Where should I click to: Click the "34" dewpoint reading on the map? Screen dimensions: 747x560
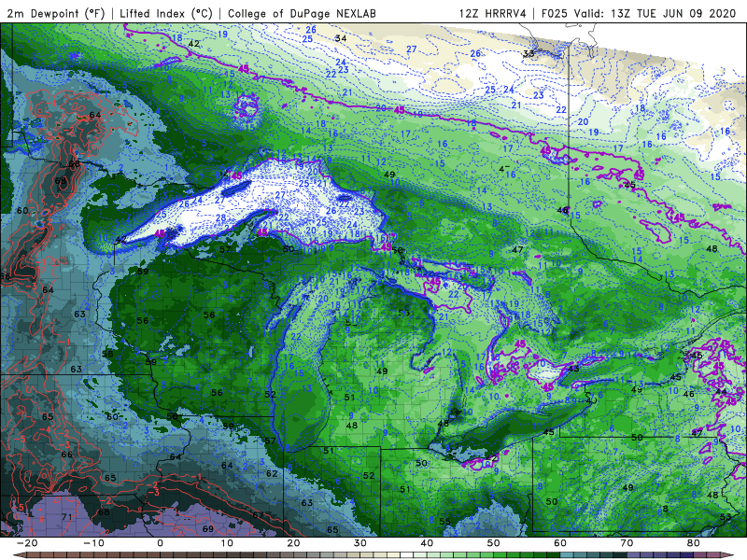(x=341, y=38)
